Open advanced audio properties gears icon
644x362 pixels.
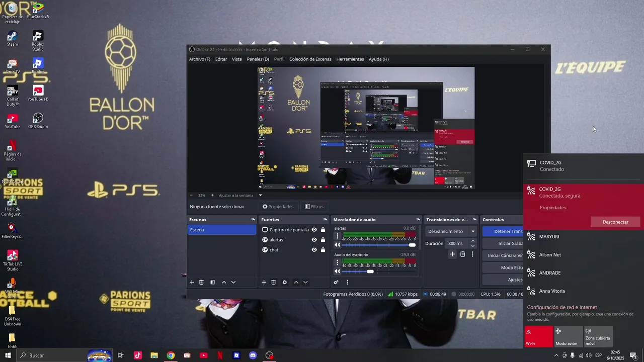(x=336, y=283)
